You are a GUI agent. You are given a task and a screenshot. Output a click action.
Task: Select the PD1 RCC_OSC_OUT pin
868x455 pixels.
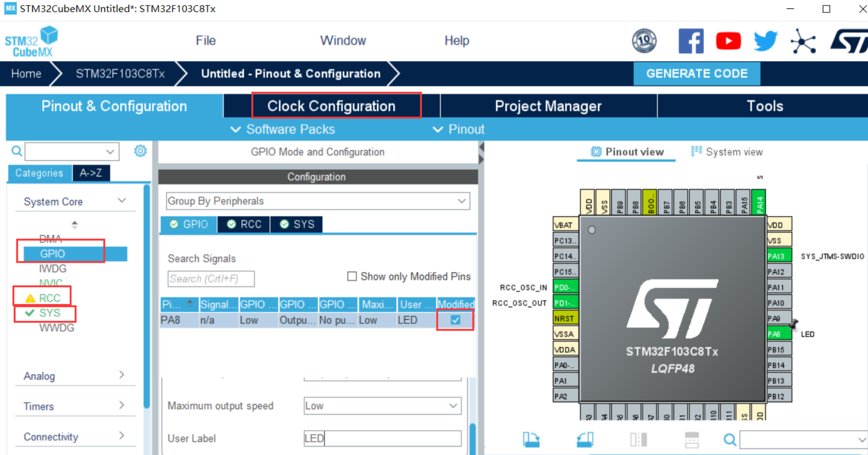565,303
